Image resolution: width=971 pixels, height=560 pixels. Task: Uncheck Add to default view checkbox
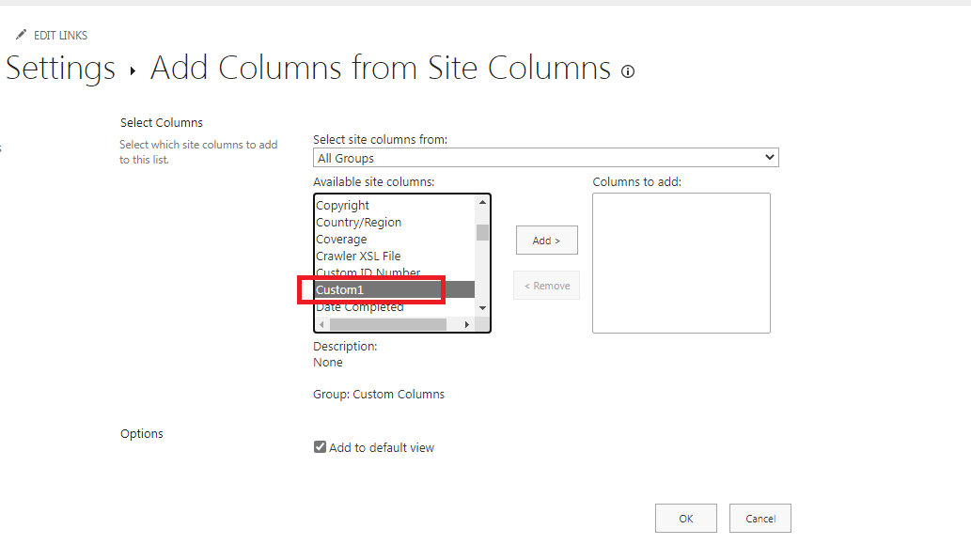pyautogui.click(x=320, y=446)
